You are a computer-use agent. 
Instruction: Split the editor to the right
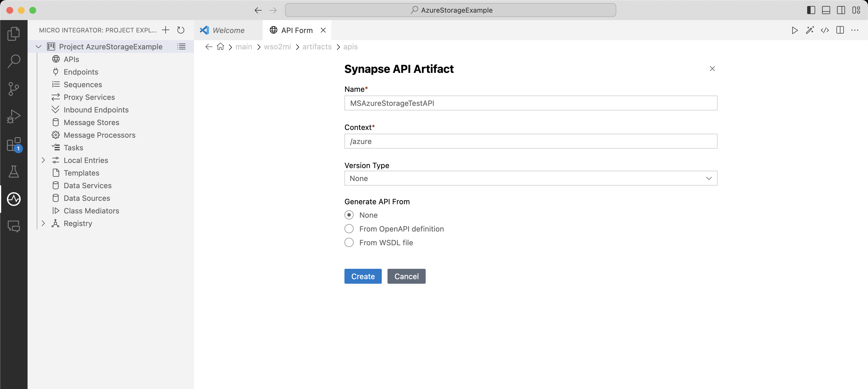pyautogui.click(x=840, y=30)
